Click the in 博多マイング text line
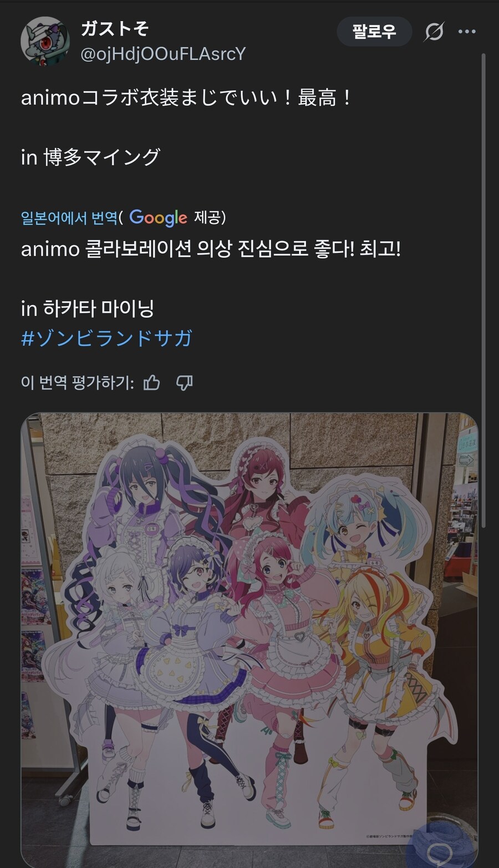 (90, 157)
